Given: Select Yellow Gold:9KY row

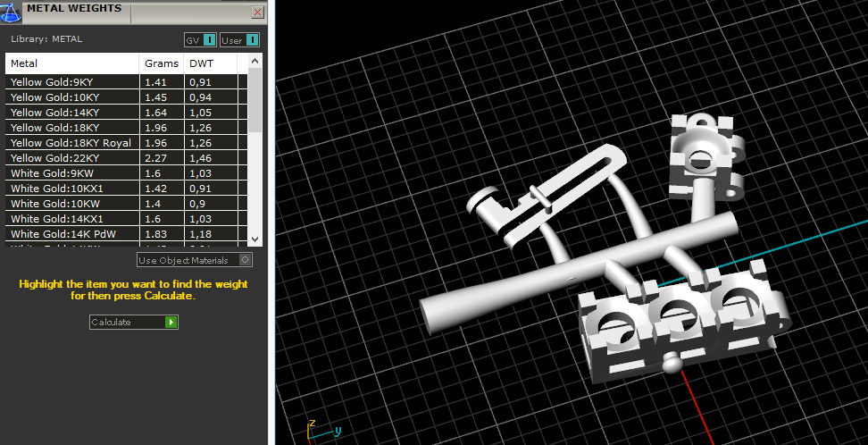Looking at the screenshot, I should [126, 82].
